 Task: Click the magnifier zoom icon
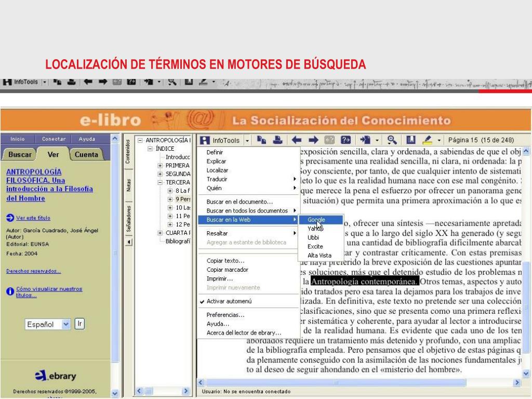coord(392,140)
